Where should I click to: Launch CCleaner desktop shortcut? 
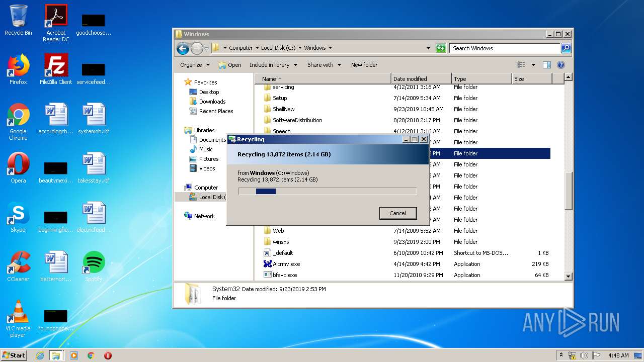tap(18, 266)
